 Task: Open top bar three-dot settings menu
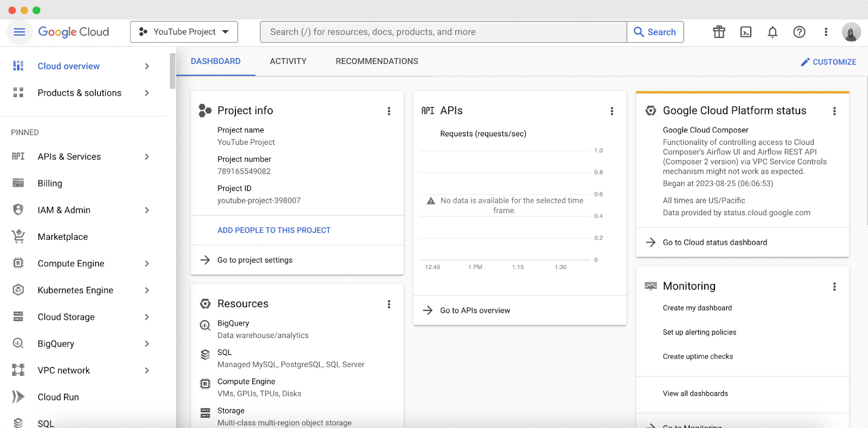pyautogui.click(x=826, y=32)
